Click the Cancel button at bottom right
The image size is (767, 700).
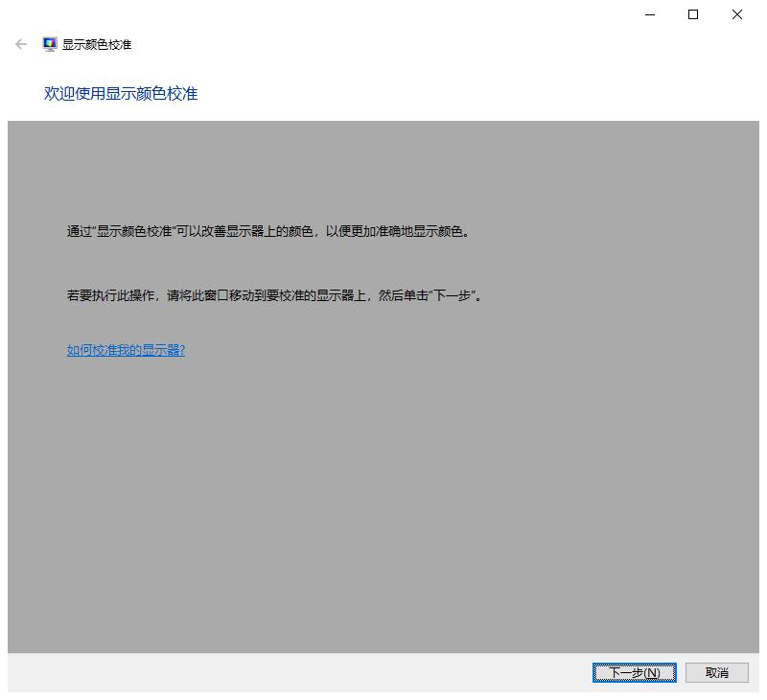click(x=716, y=672)
